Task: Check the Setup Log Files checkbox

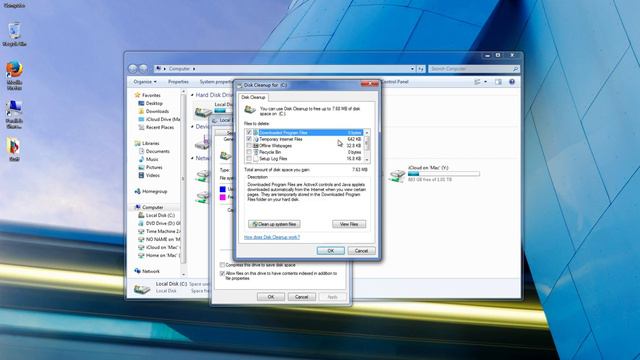Action: (x=249, y=159)
